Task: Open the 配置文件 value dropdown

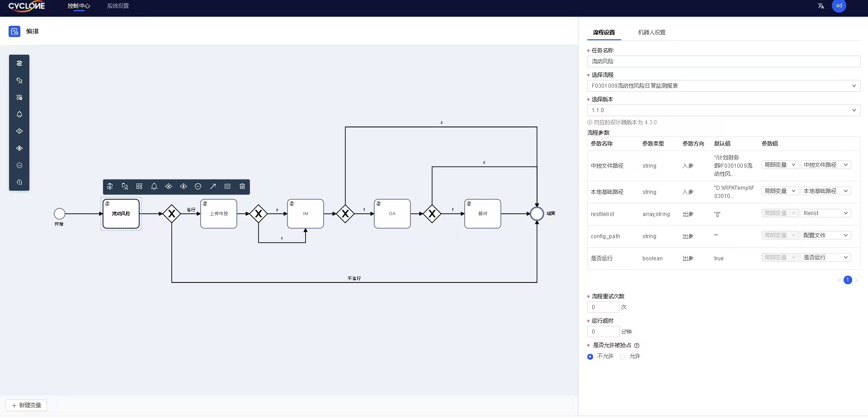Action: pyautogui.click(x=826, y=235)
